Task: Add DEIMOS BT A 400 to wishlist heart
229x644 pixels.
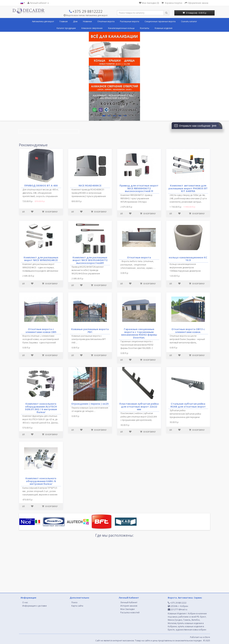Action: tap(32, 212)
